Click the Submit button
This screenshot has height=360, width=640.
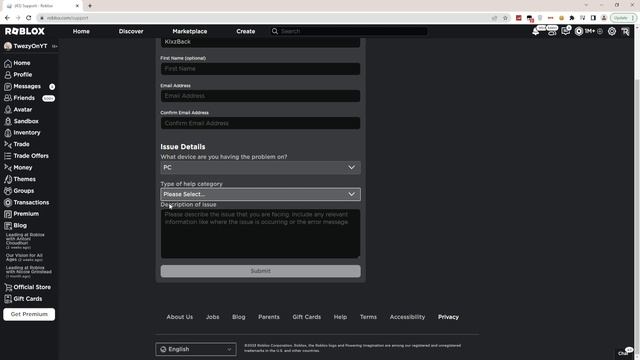coord(260,271)
